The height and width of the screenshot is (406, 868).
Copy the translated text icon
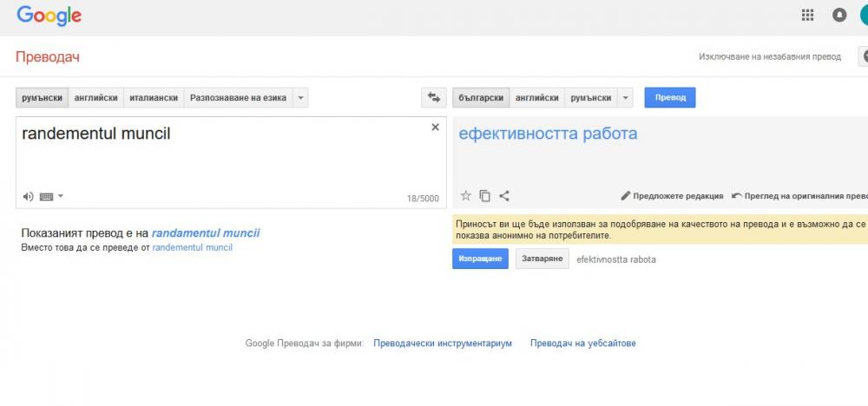(x=484, y=196)
